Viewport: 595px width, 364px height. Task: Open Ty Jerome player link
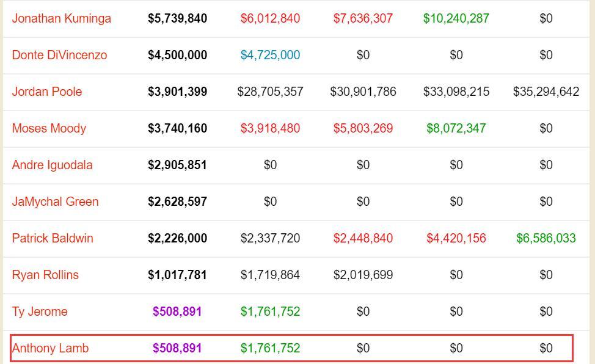coord(40,311)
